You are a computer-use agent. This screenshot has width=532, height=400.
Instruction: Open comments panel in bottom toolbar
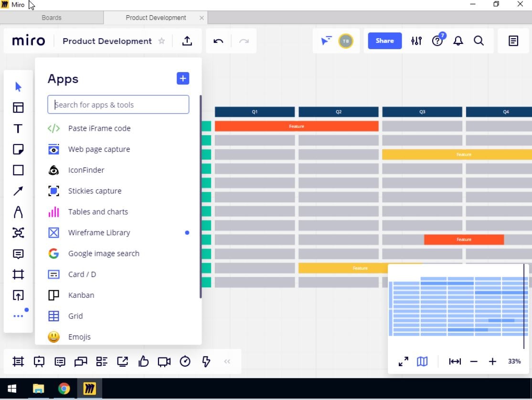(x=60, y=362)
